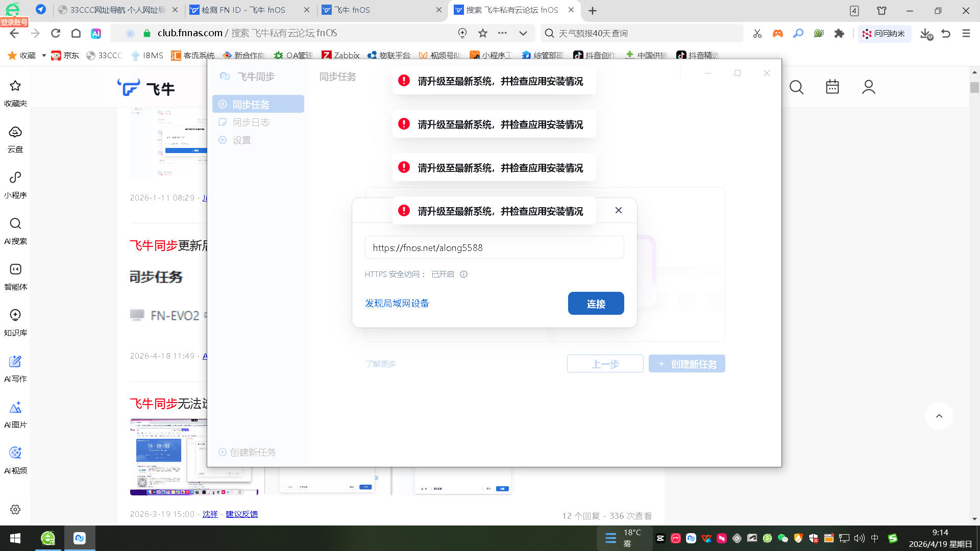Click the FN ID address input field
The height and width of the screenshot is (551, 980).
(494, 247)
